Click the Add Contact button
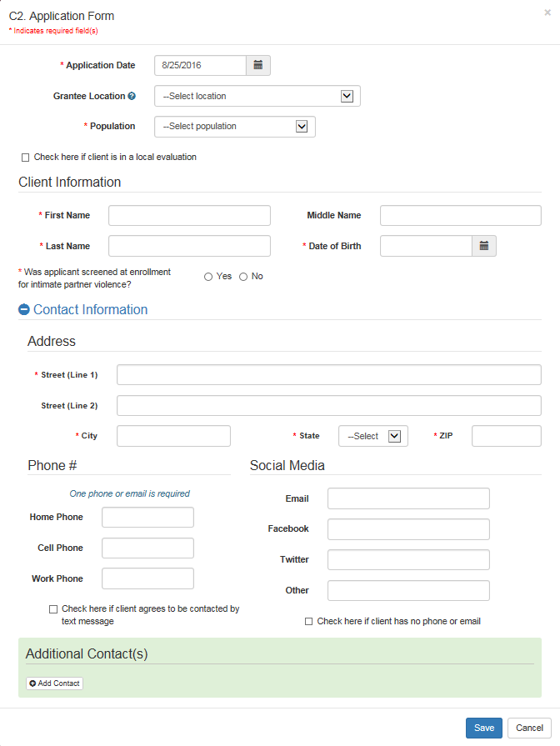Image resolution: width=560 pixels, height=746 pixels. 54,683
